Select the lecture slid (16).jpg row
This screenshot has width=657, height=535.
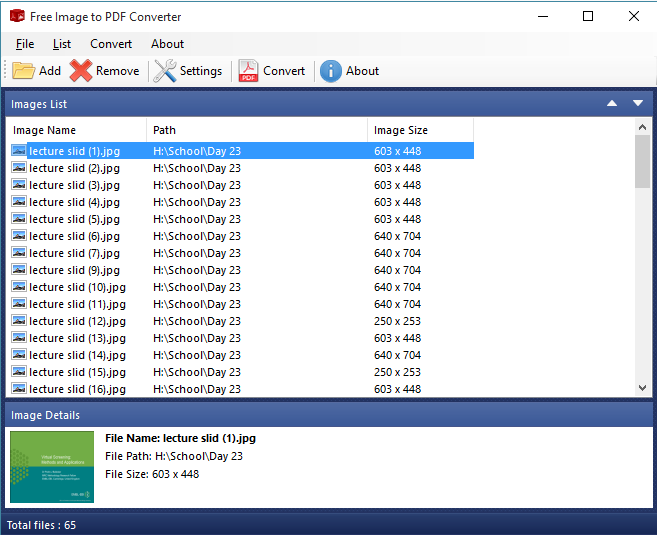[x=75, y=389]
